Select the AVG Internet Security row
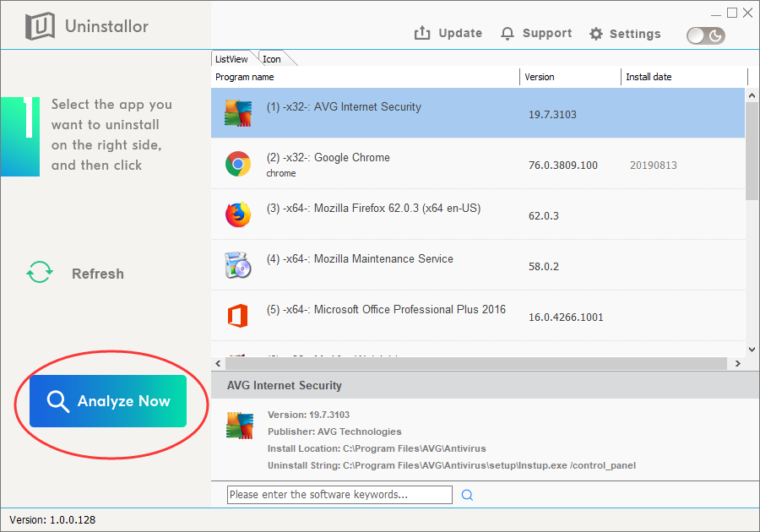 (478, 113)
